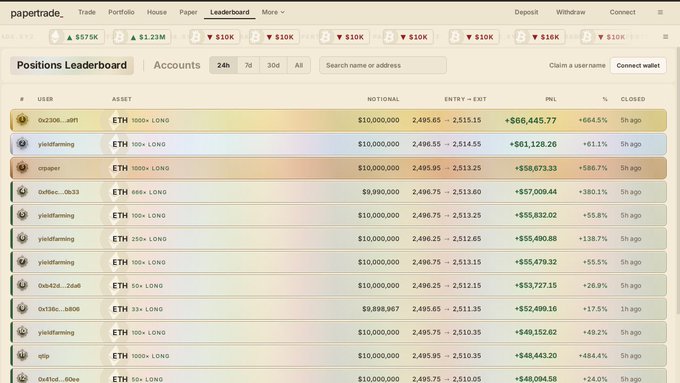
Task: Open user 0x41cd...60ee
Action: point(59,379)
